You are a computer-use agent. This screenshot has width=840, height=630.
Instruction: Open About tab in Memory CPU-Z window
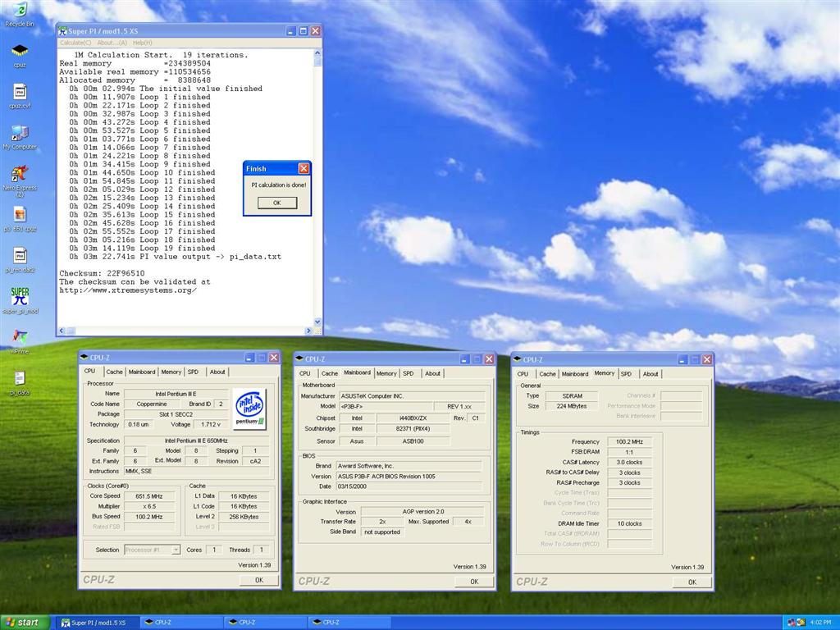(x=651, y=374)
